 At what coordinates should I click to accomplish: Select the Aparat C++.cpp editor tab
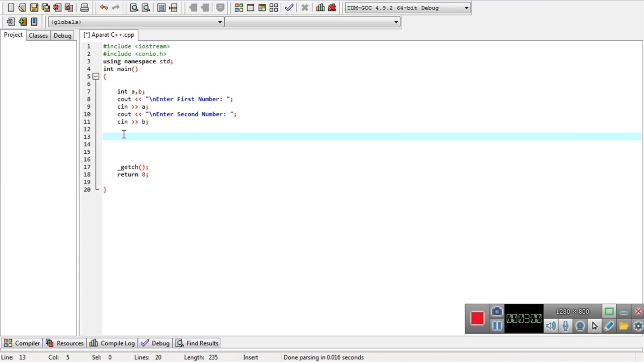pyautogui.click(x=109, y=35)
